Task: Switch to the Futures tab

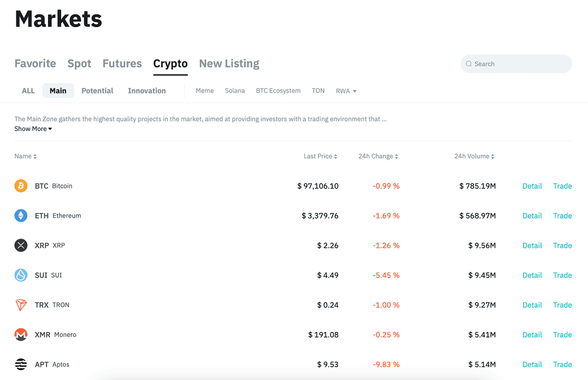Action: pyautogui.click(x=122, y=64)
